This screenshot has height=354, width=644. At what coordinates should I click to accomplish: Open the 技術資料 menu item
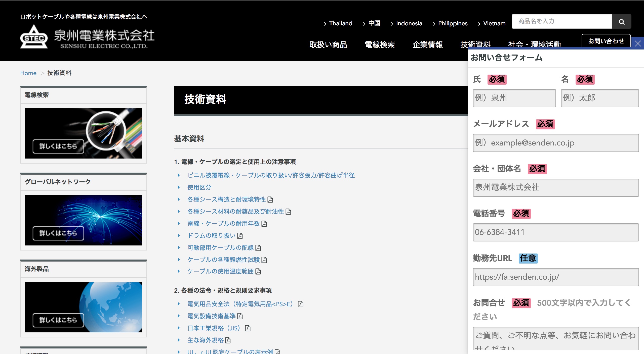(x=475, y=44)
